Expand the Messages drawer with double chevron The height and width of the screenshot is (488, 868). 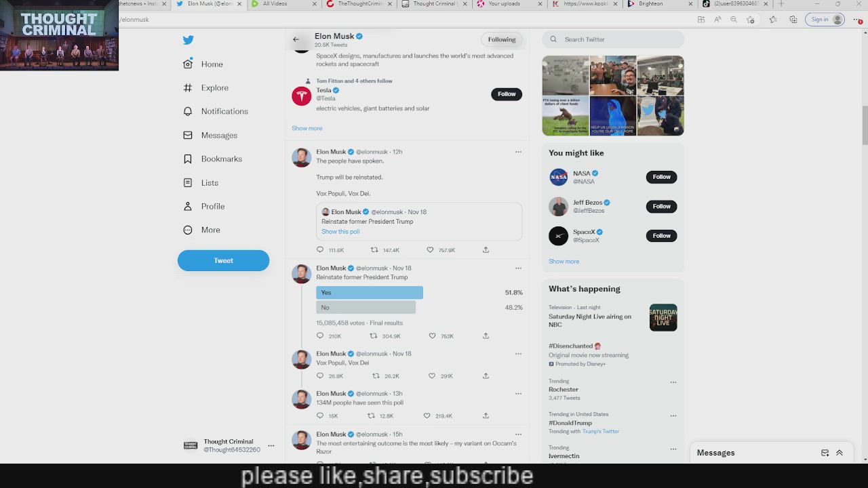pos(840,453)
